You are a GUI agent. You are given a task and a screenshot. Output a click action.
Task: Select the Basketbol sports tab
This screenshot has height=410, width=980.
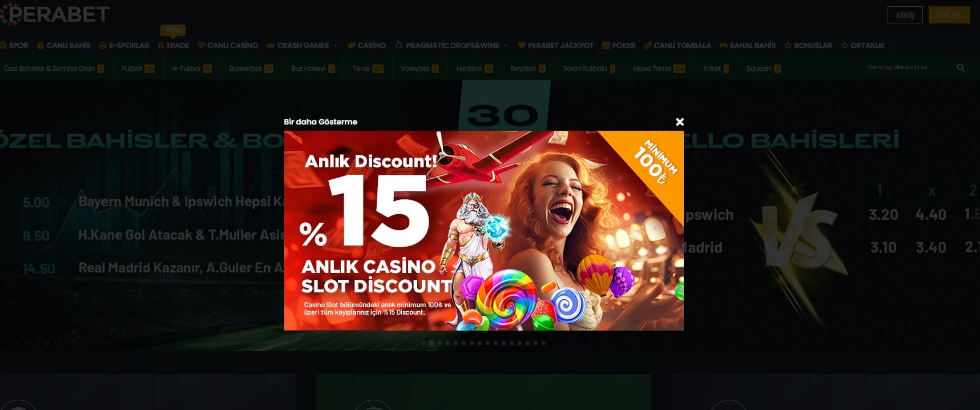251,69
